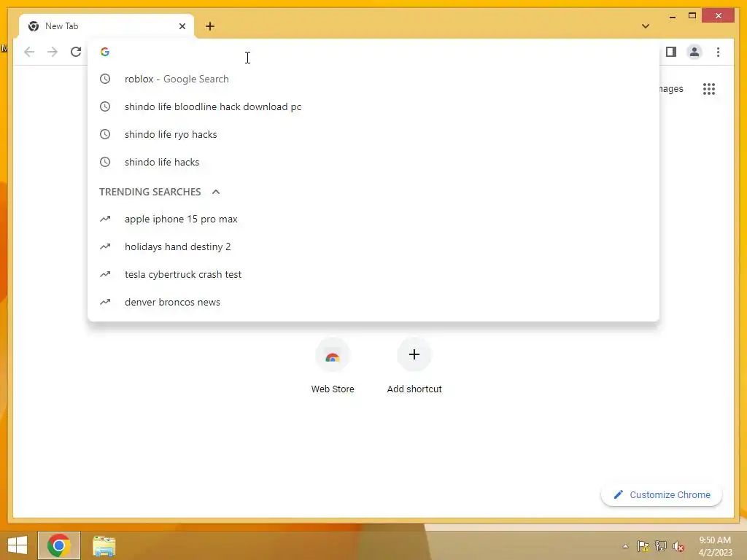The width and height of the screenshot is (747, 560).
Task: Click the browser forward arrow
Action: (53, 52)
